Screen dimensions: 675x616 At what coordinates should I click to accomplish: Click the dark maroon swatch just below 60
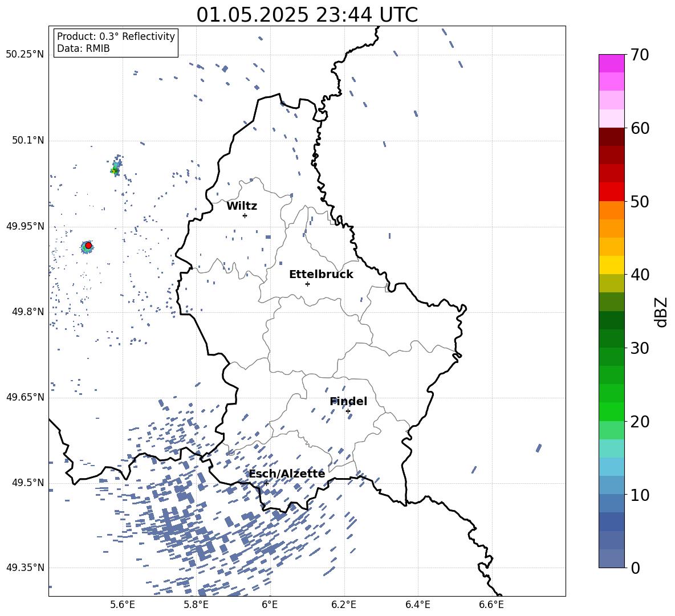[x=611, y=137]
